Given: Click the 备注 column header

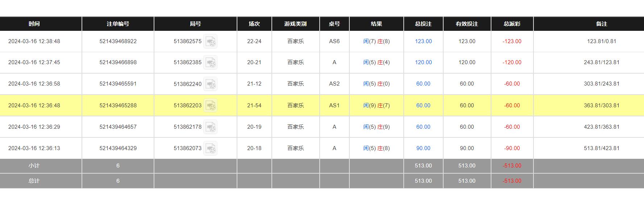Looking at the screenshot, I should click(601, 24).
